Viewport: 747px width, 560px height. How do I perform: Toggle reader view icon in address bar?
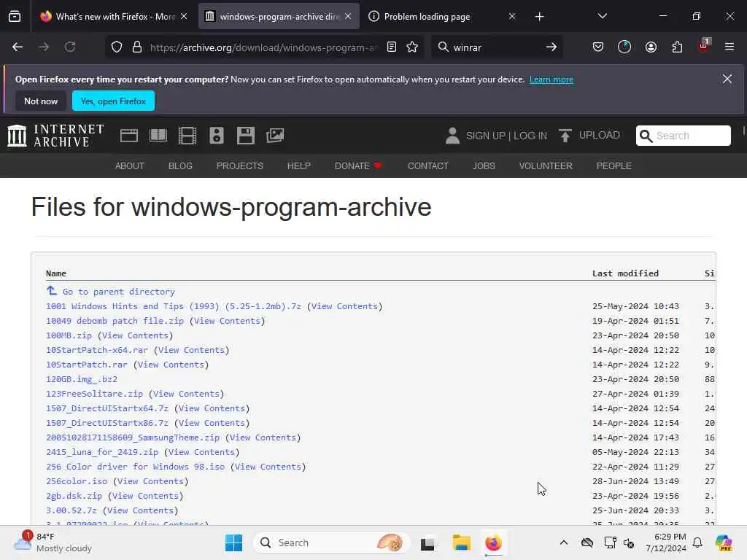pyautogui.click(x=392, y=47)
